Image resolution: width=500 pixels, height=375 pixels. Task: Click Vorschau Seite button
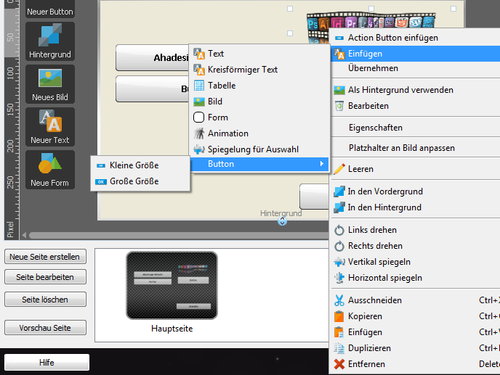tap(45, 328)
